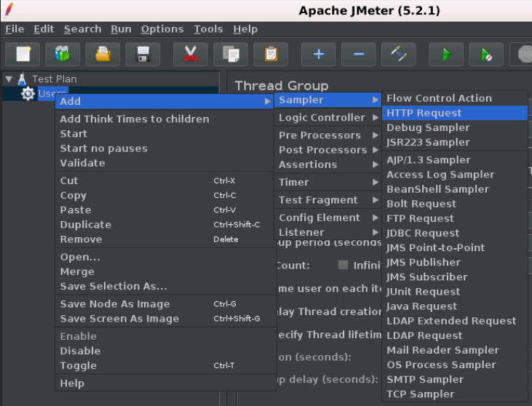Click the Cut scissors toolbar icon
532x406 pixels.
coord(191,54)
